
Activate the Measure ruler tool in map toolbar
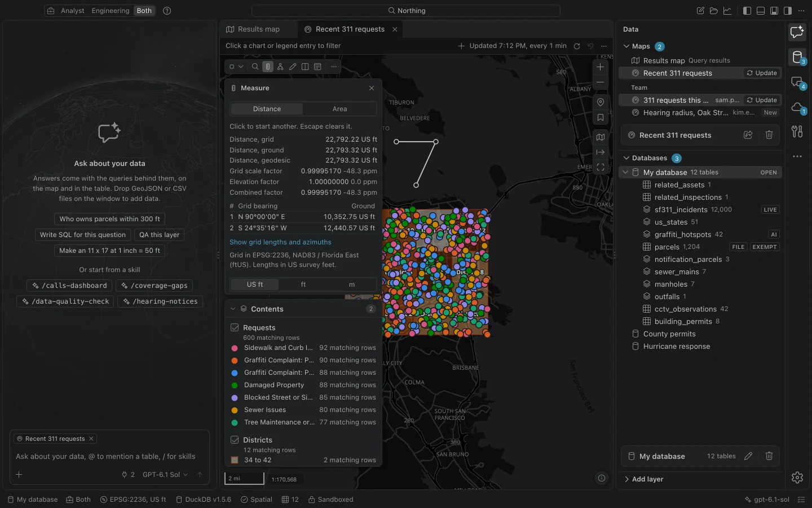point(268,67)
